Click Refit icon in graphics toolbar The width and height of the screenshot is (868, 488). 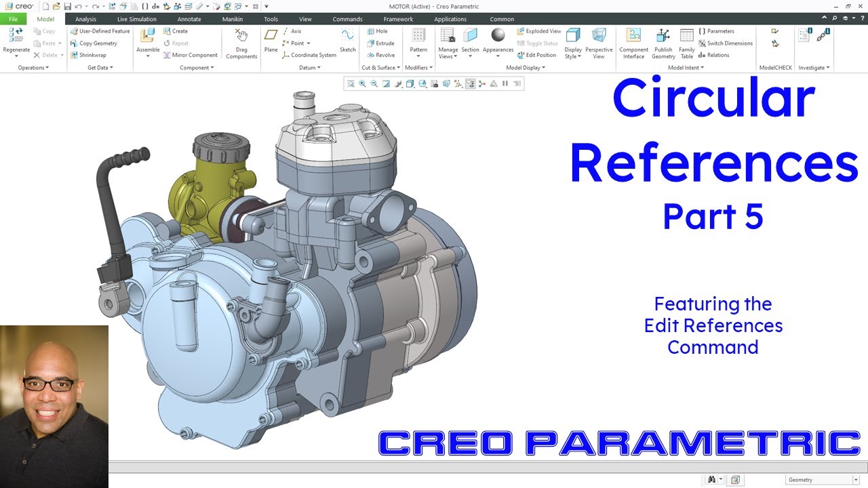click(x=351, y=84)
